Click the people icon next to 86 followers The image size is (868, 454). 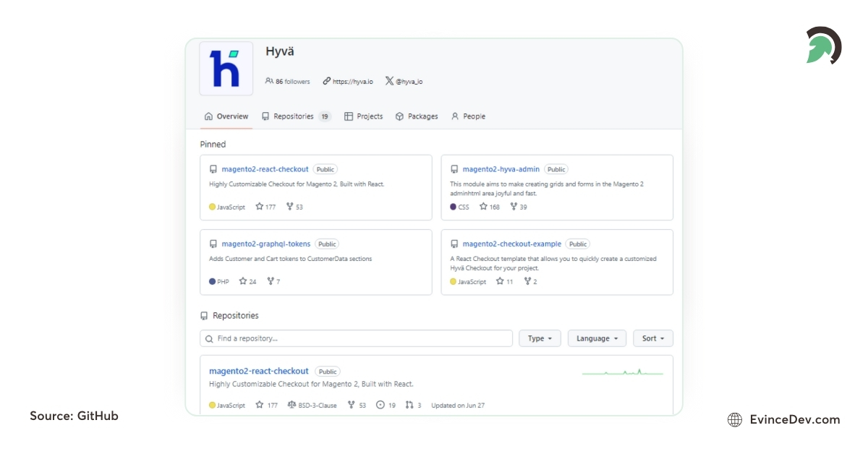point(269,81)
